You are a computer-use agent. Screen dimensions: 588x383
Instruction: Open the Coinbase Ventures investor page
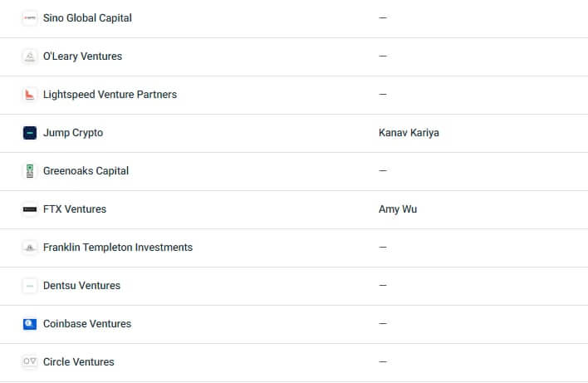pos(87,324)
